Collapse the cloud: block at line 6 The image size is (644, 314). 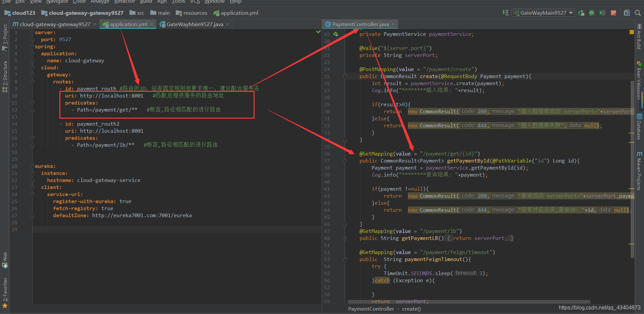32,68
